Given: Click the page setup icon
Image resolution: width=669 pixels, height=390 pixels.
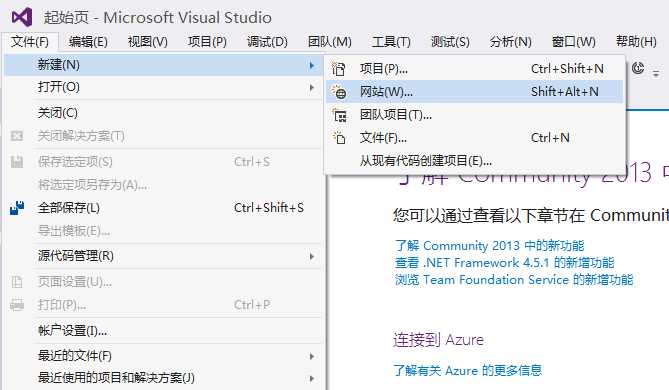Looking at the screenshot, I should pyautogui.click(x=17, y=282).
